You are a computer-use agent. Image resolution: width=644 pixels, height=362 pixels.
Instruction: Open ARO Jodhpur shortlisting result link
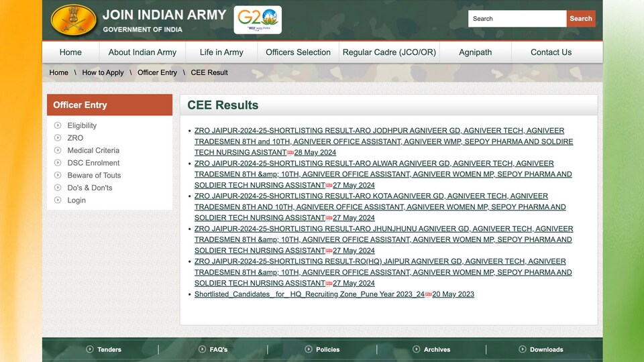[384, 141]
